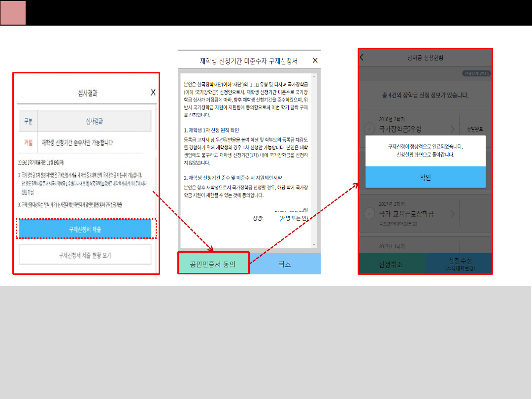The width and height of the screenshot is (532, 399).
Task: Close the 구제신청서 dialog with X
Action: pyautogui.click(x=315, y=61)
